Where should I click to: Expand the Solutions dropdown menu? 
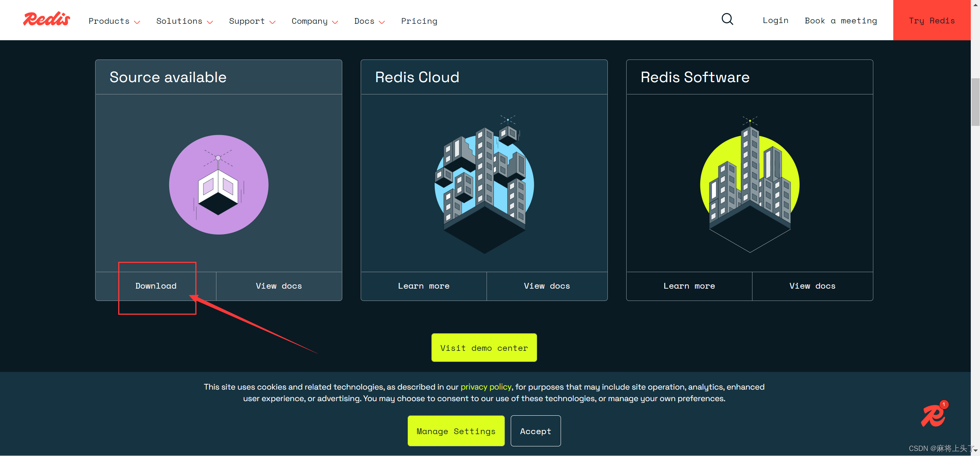185,21
